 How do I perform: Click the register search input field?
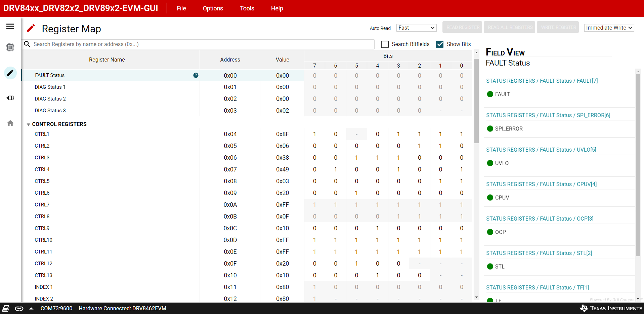pyautogui.click(x=200, y=44)
